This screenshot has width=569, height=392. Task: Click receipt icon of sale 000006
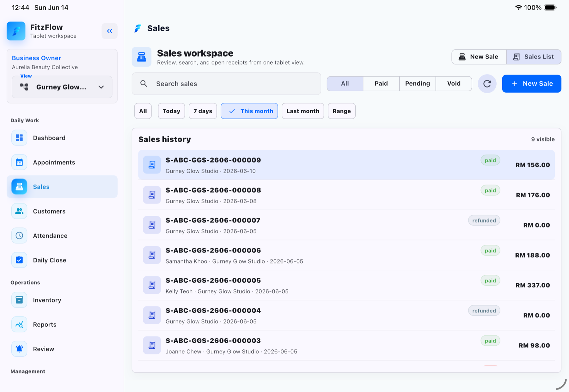[152, 255]
